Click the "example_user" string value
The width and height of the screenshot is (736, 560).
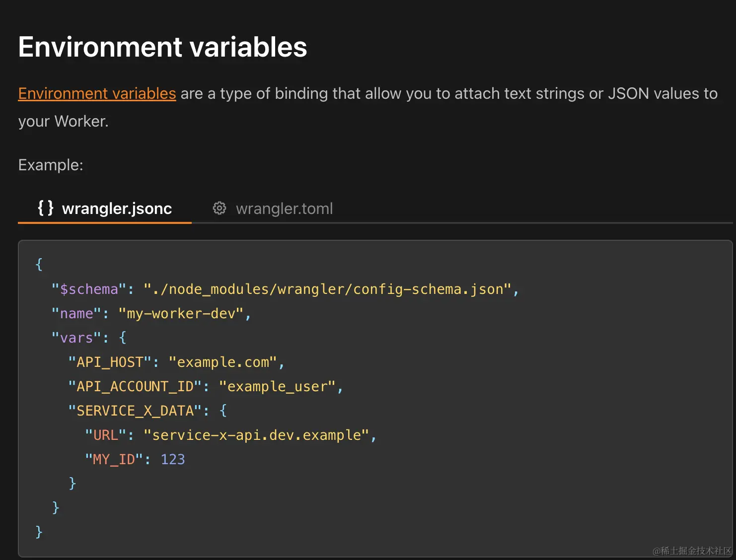(278, 386)
